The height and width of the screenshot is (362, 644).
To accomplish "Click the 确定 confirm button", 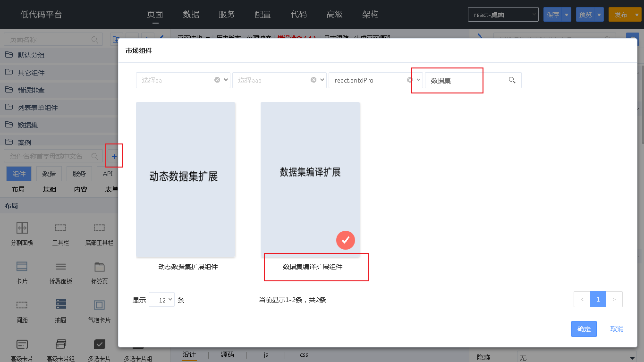I will click(x=584, y=329).
